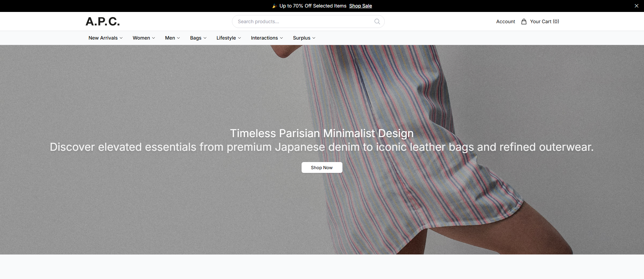Viewport: 644px width, 279px height.
Task: Click the search magnifier icon
Action: tap(377, 21)
